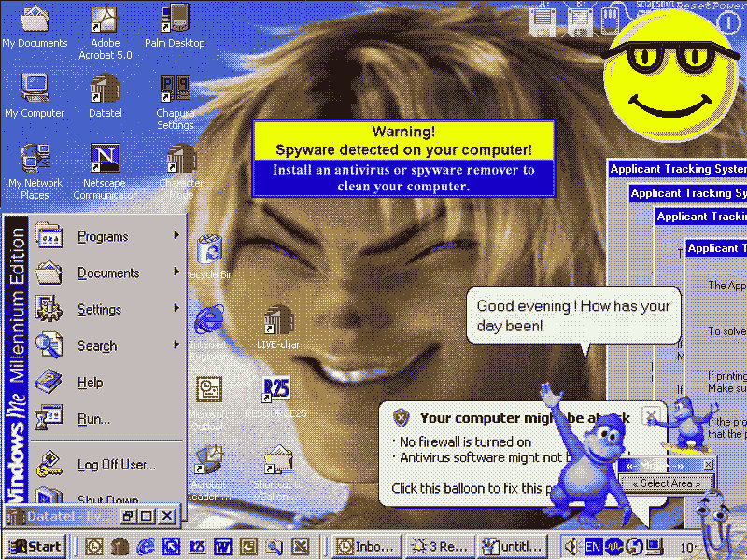Click the floppy drive B: icon
747x560 pixels.
[579, 21]
